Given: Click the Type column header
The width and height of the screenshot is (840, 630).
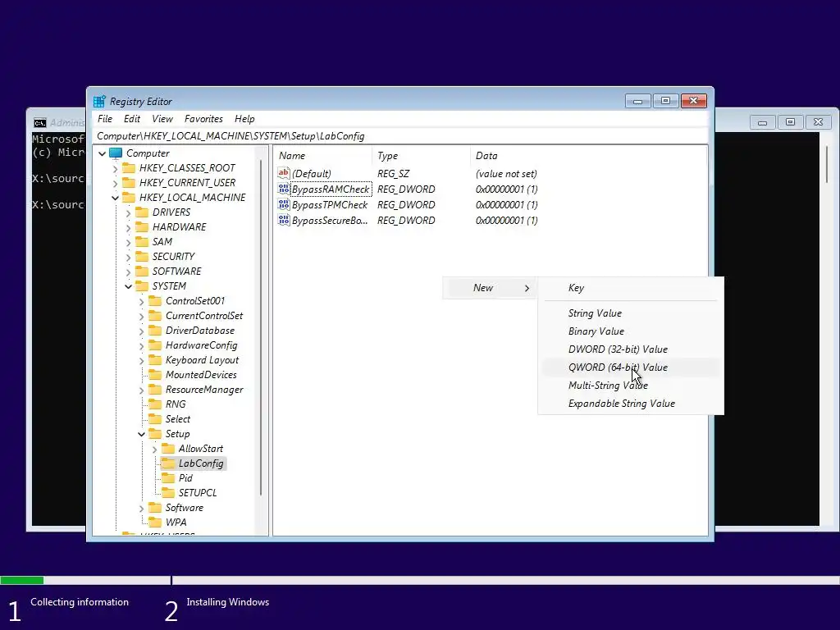Looking at the screenshot, I should tap(422, 156).
